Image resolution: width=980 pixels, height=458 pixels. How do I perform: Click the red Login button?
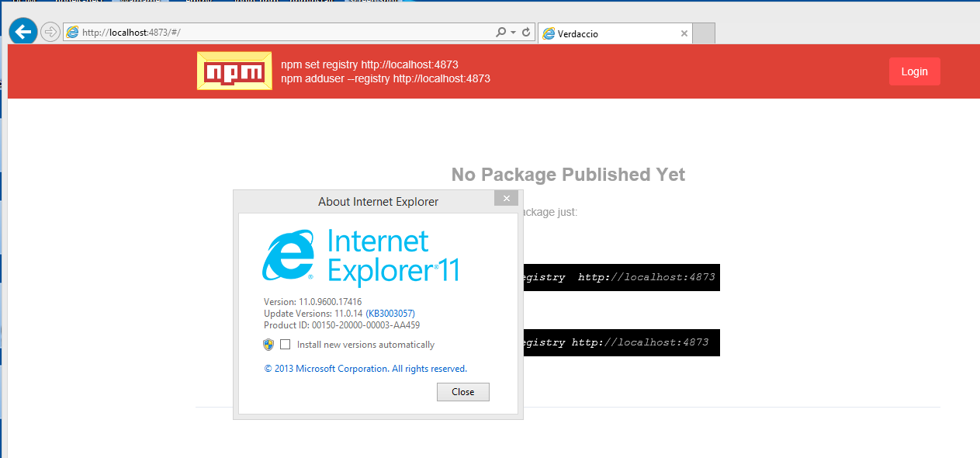click(914, 71)
